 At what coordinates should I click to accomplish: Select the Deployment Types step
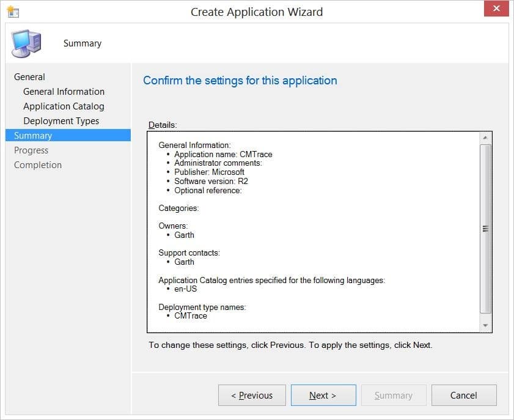pyautogui.click(x=61, y=121)
